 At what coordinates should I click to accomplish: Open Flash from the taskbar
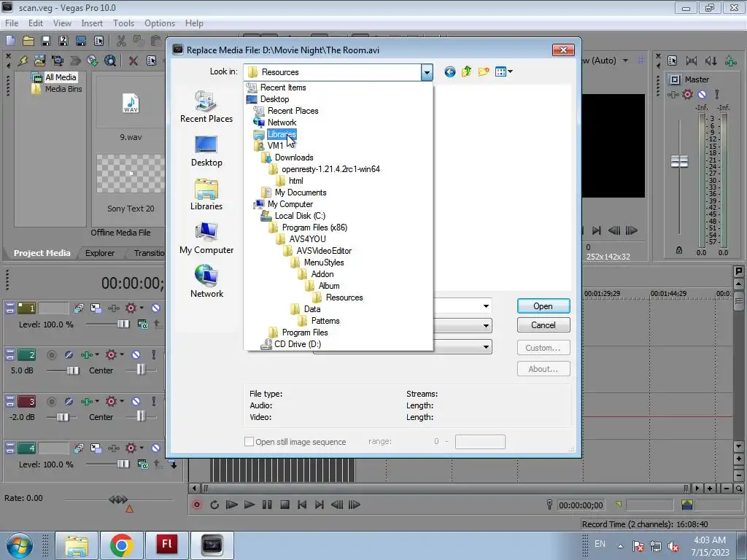167,545
